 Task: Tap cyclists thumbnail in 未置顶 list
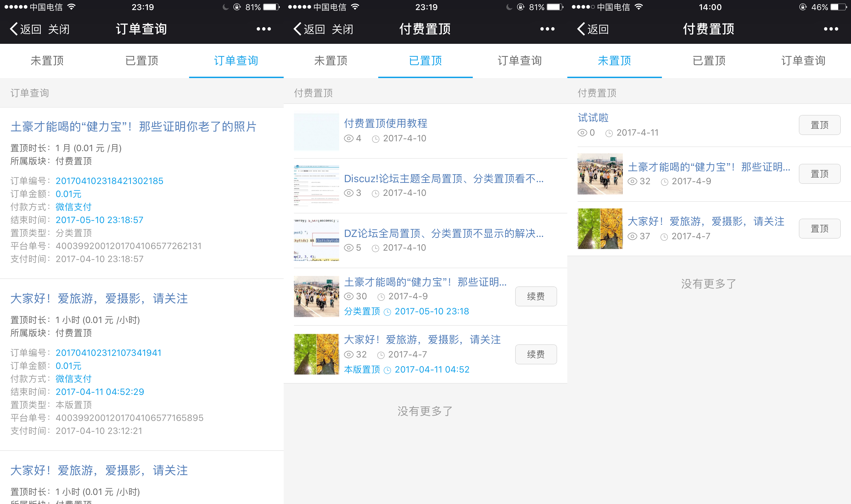coord(600,174)
